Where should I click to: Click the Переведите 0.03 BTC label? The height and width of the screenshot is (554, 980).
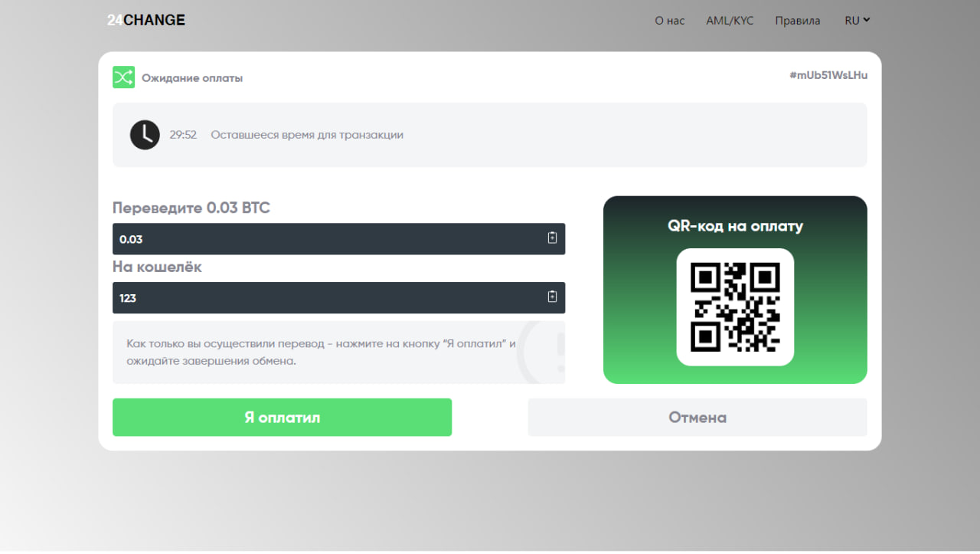coord(191,208)
